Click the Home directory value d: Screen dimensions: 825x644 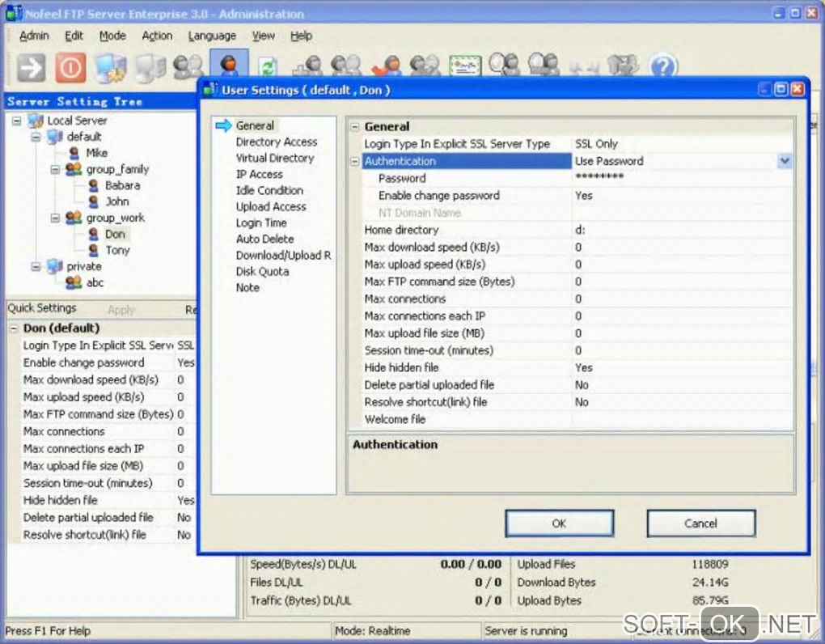[x=682, y=230]
